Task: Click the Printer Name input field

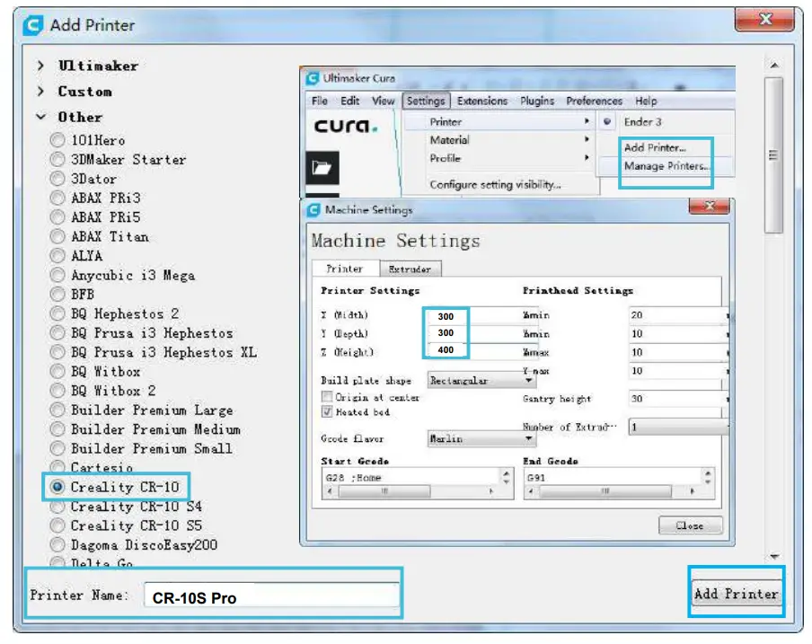Action: 271,595
